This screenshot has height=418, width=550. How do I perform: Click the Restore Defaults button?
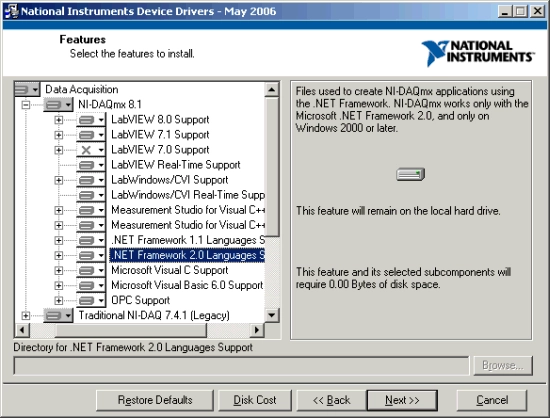pyautogui.click(x=155, y=400)
